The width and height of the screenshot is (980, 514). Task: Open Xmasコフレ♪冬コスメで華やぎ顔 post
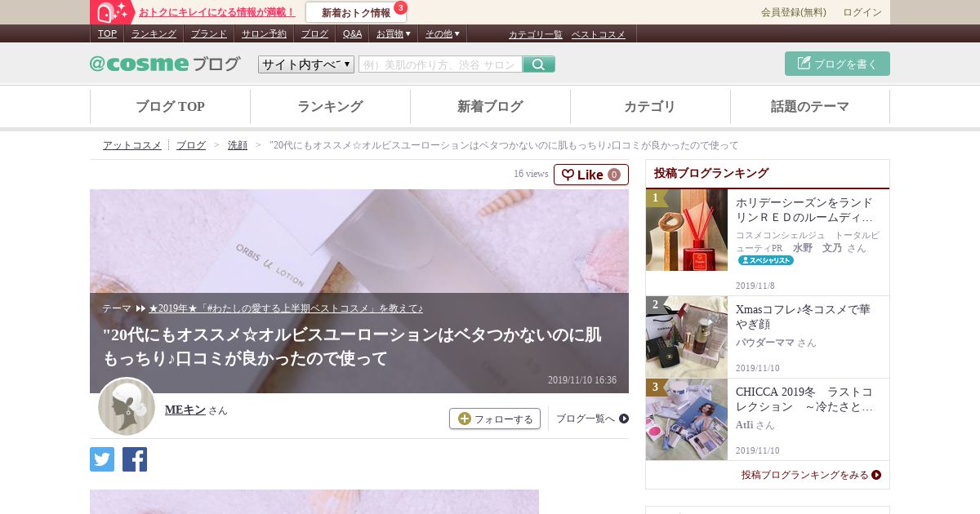pos(804,317)
